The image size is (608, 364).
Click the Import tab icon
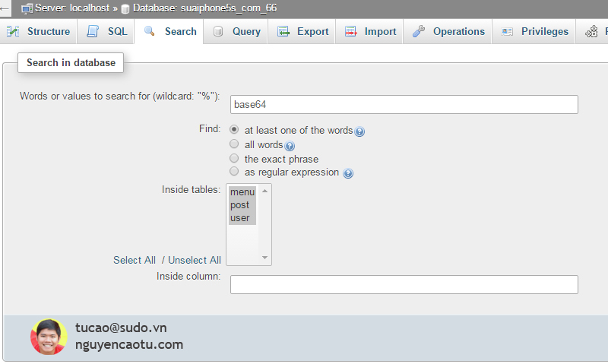click(x=351, y=31)
